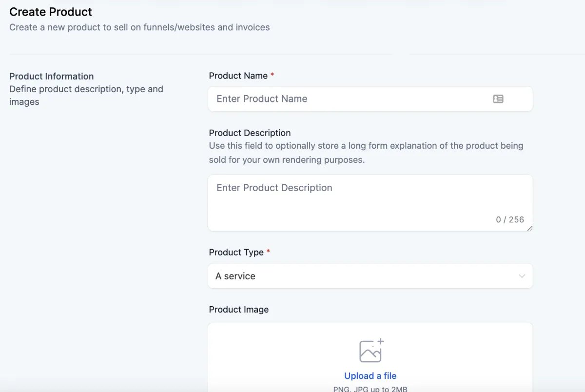The height and width of the screenshot is (392, 585).
Task: Expand the Product Type dropdown chevron
Action: (522, 276)
